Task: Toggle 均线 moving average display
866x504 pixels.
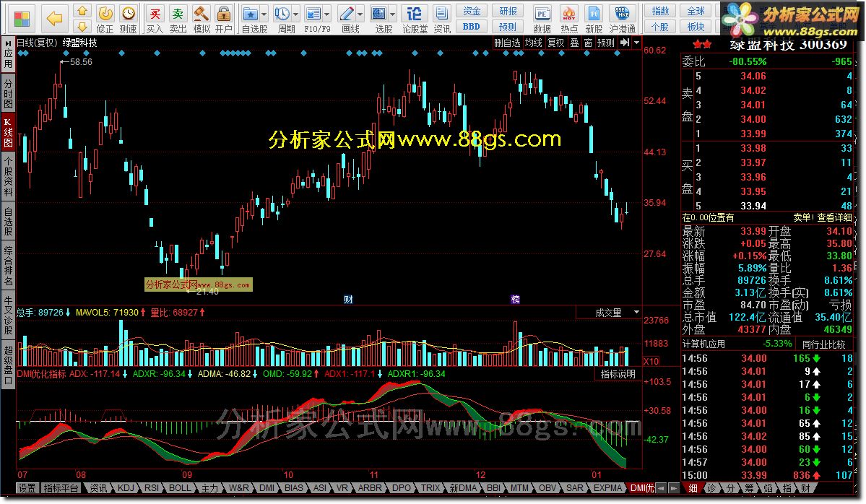Action: [533, 43]
